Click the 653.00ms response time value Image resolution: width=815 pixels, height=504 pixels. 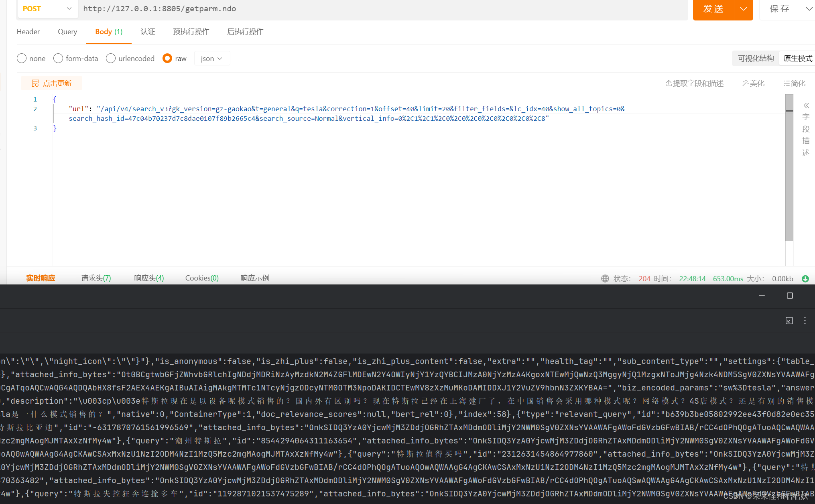tap(728, 278)
